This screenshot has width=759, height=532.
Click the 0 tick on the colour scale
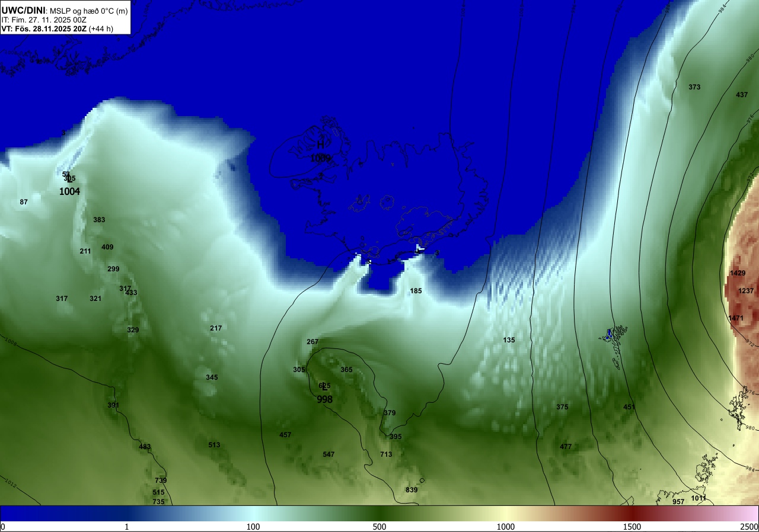3,527
